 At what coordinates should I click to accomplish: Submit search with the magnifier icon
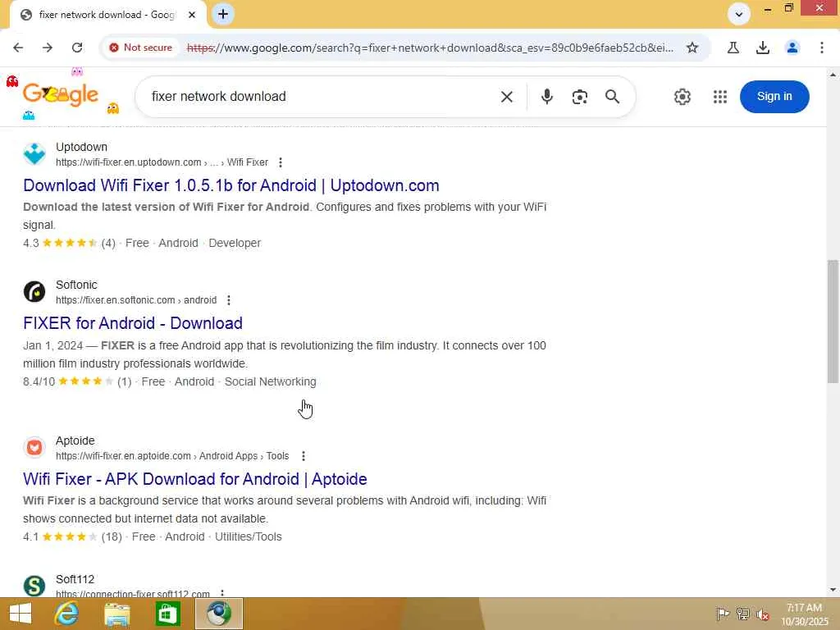[x=612, y=97]
